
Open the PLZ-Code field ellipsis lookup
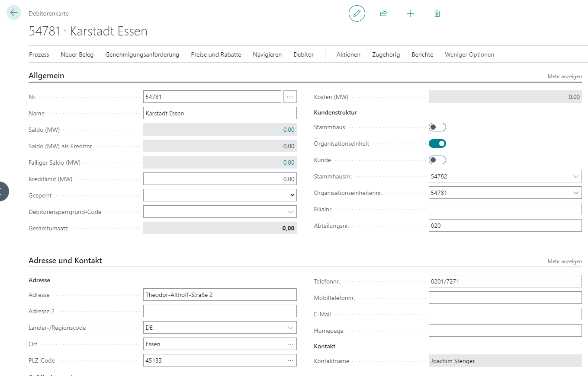pyautogui.click(x=290, y=360)
